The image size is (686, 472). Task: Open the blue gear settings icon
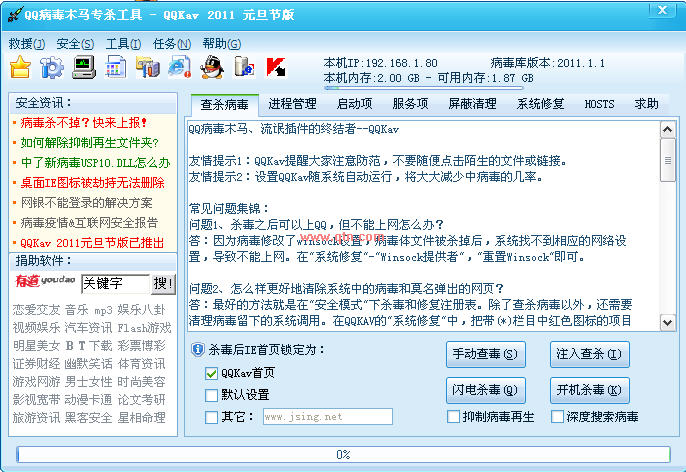[x=52, y=68]
